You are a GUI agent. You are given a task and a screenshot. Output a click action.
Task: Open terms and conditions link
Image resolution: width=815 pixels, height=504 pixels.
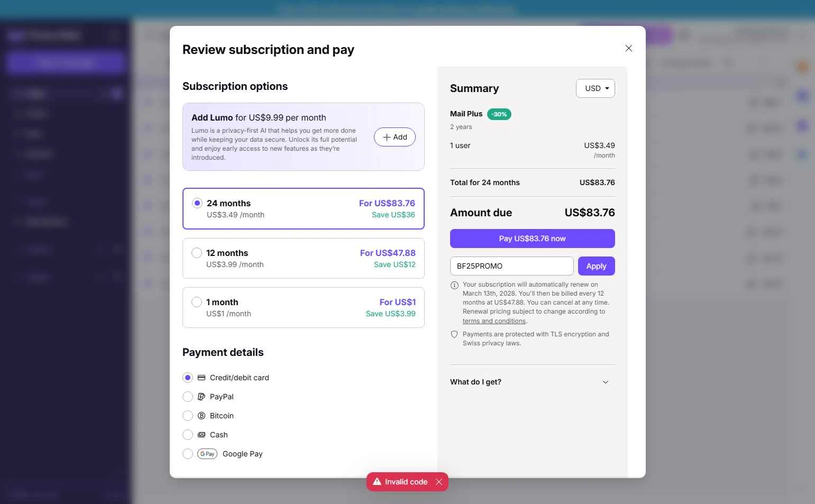tap(494, 321)
